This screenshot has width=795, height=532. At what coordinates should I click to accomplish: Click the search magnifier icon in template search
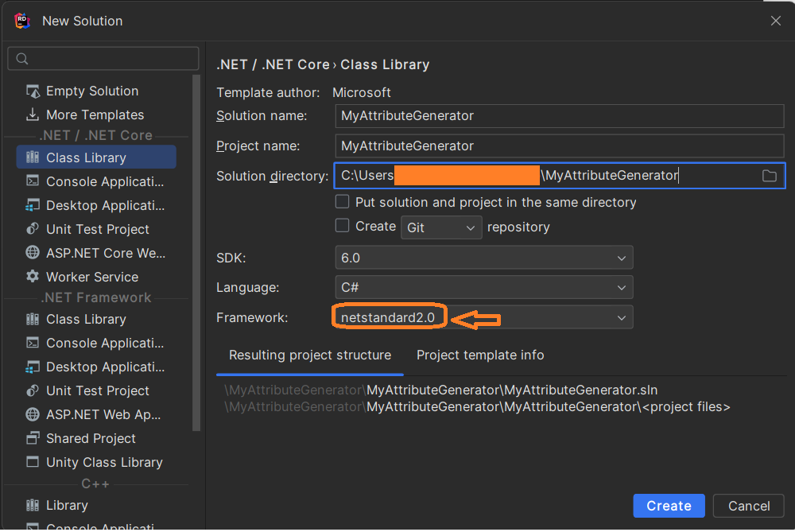[21, 59]
